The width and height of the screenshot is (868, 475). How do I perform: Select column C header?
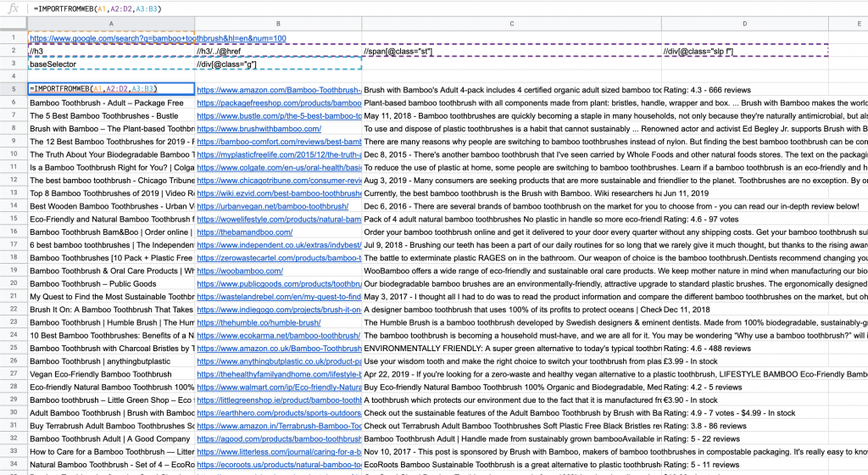coord(511,24)
